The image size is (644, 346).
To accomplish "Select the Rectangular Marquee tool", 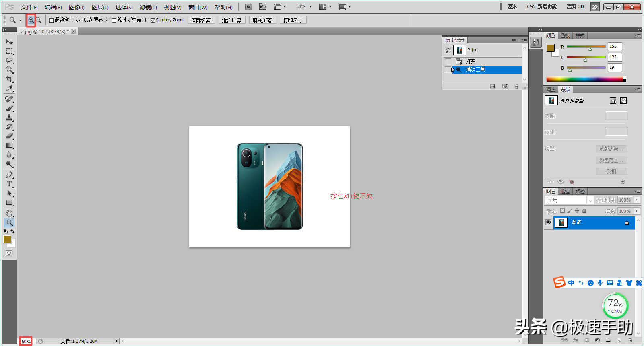I will coord(9,51).
